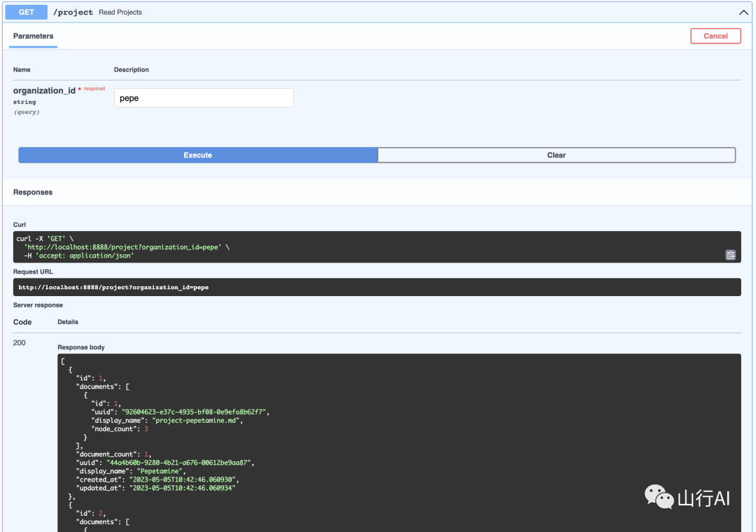756x532 pixels.
Task: Click the "node_count": 3 line
Action: coord(120,429)
